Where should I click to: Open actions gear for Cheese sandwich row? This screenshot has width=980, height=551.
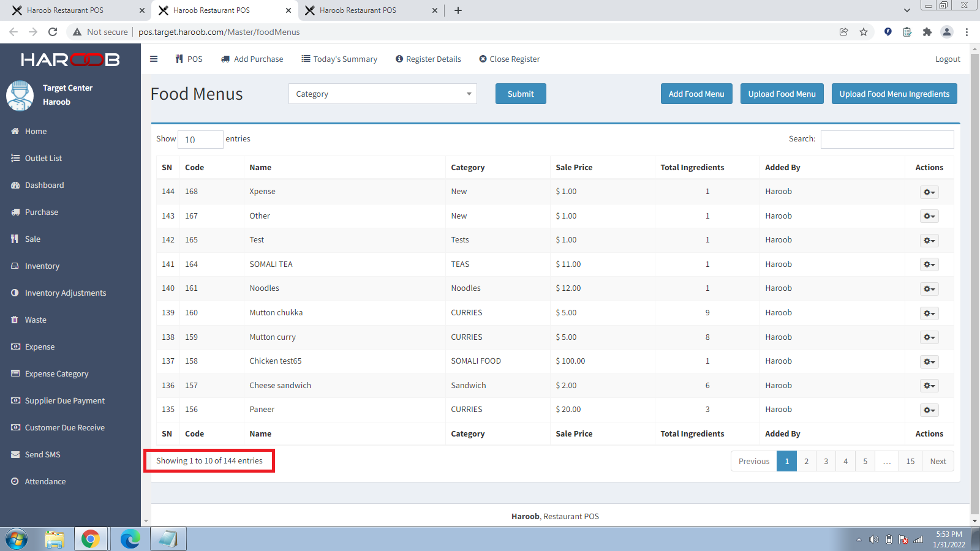pos(929,386)
